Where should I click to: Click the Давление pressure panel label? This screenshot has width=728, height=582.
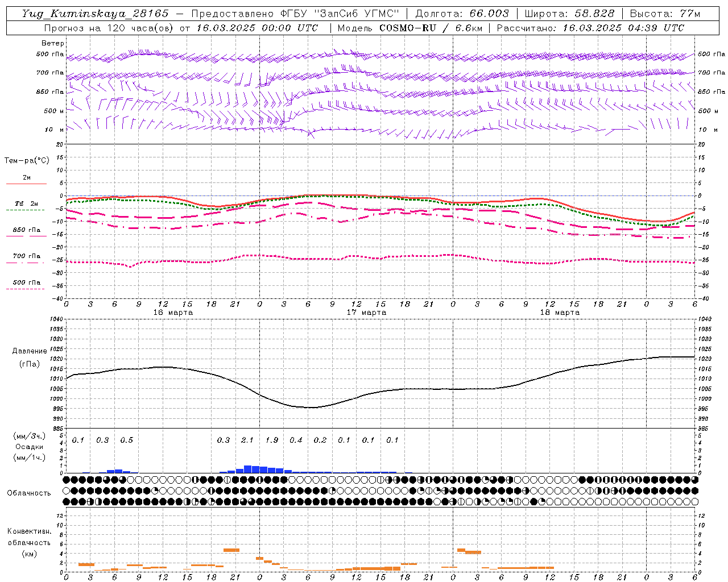point(28,351)
